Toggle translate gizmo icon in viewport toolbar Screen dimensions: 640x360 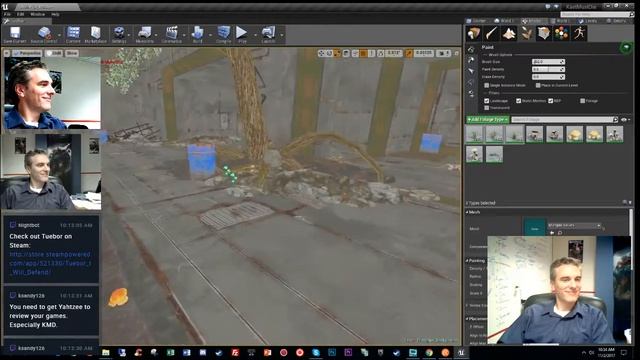[x=321, y=53]
